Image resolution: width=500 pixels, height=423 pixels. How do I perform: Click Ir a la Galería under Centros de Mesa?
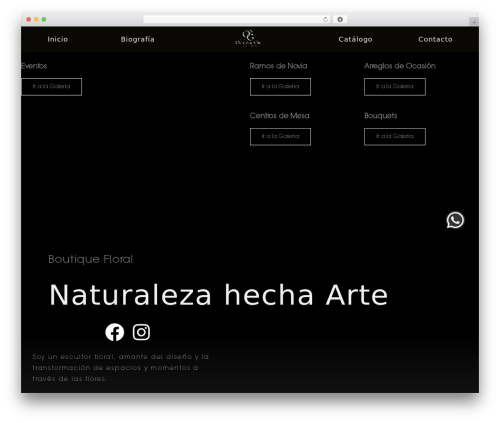pyautogui.click(x=280, y=137)
